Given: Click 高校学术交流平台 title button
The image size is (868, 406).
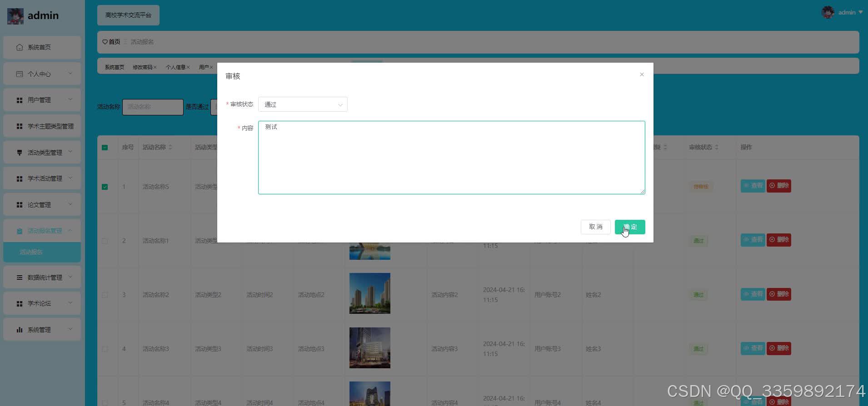Looking at the screenshot, I should click(128, 15).
